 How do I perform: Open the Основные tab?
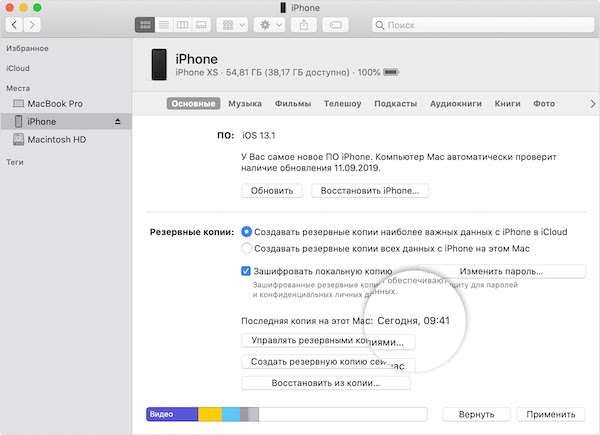193,104
